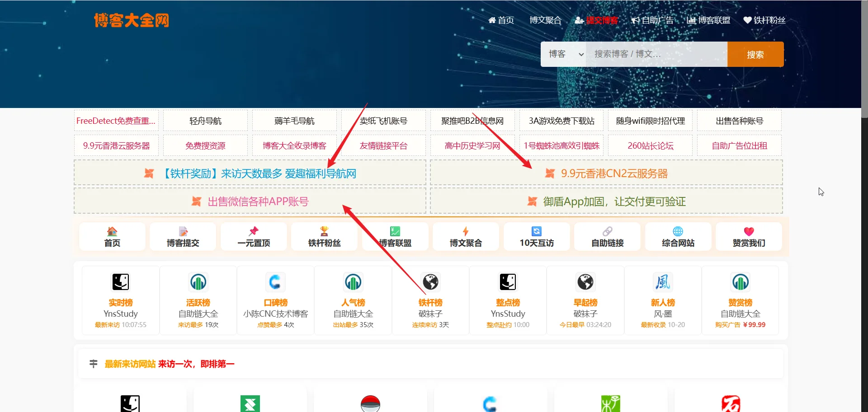
Task: Click the orange 搜索 button
Action: (x=755, y=54)
